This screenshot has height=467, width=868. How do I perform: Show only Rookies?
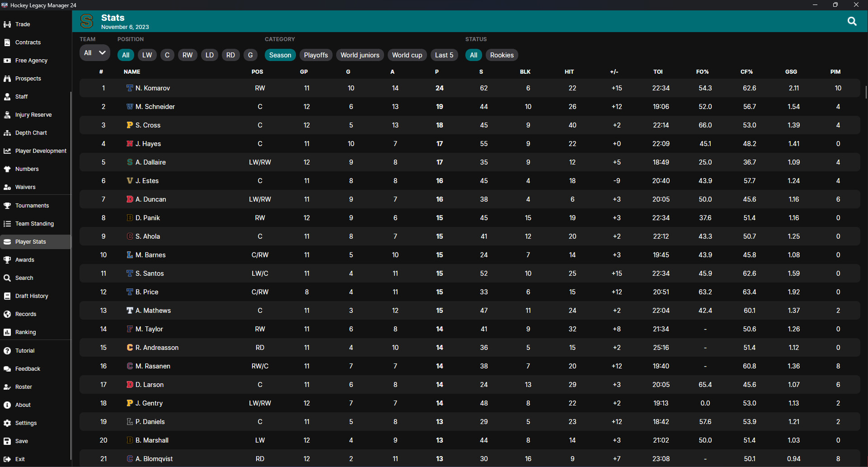[502, 55]
